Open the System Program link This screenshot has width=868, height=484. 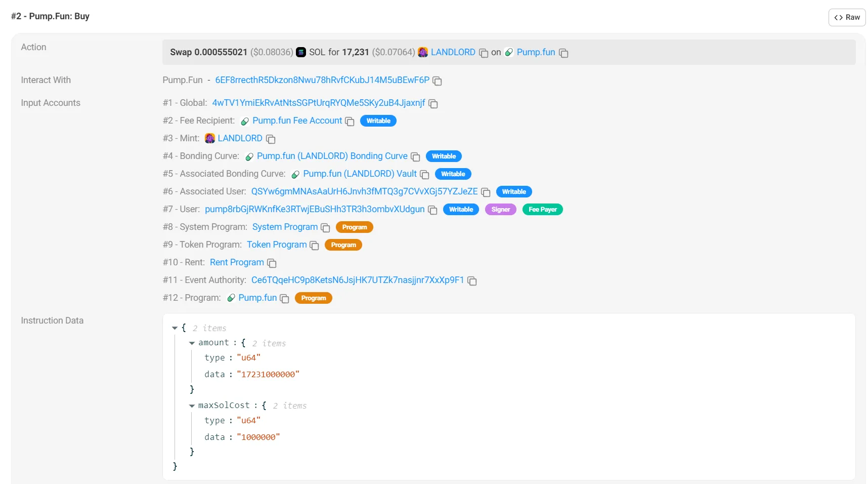pyautogui.click(x=285, y=227)
